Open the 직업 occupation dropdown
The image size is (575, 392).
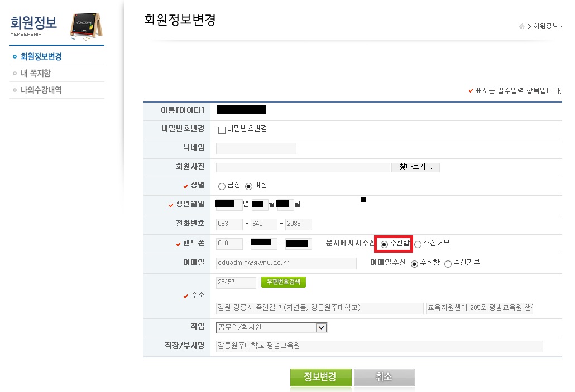pyautogui.click(x=320, y=328)
